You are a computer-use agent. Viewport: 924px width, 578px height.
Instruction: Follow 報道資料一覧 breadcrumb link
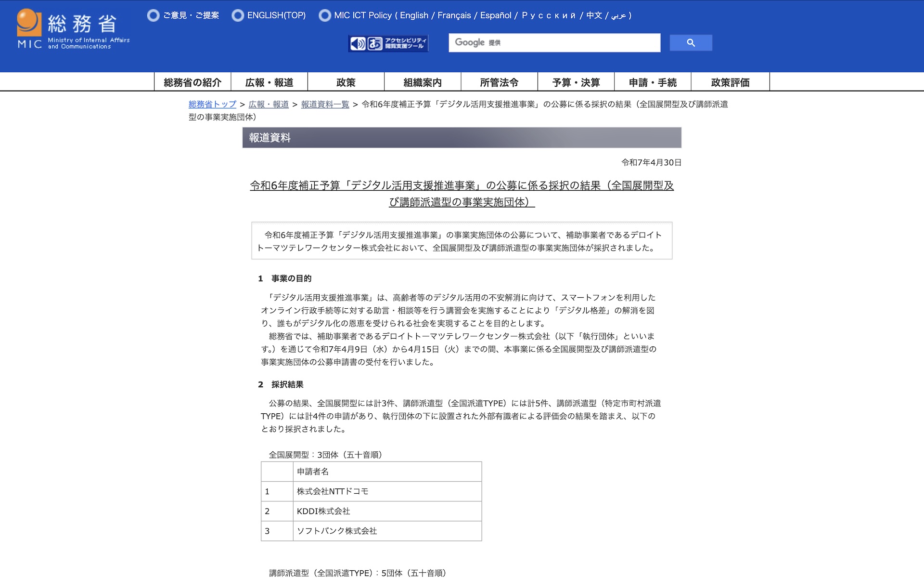point(325,104)
